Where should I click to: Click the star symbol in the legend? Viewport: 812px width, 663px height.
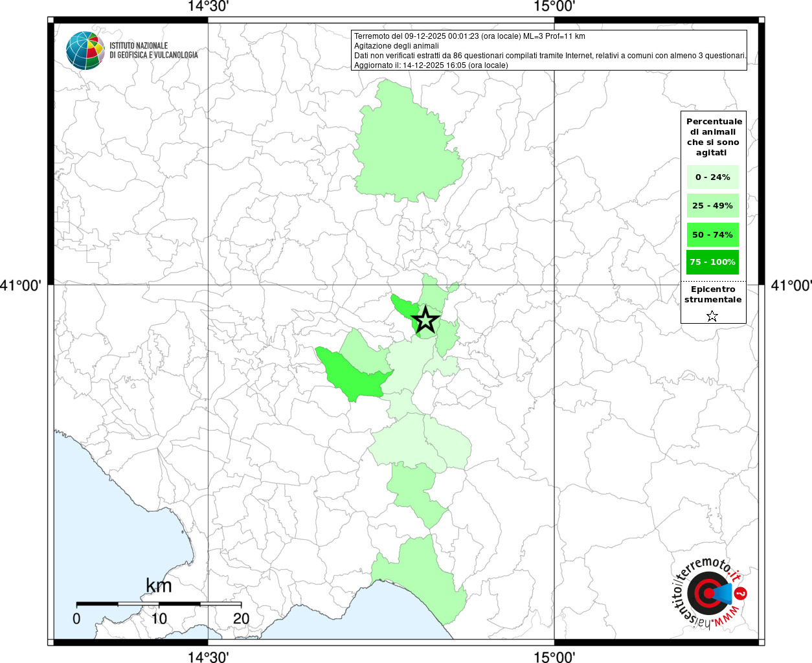click(712, 316)
